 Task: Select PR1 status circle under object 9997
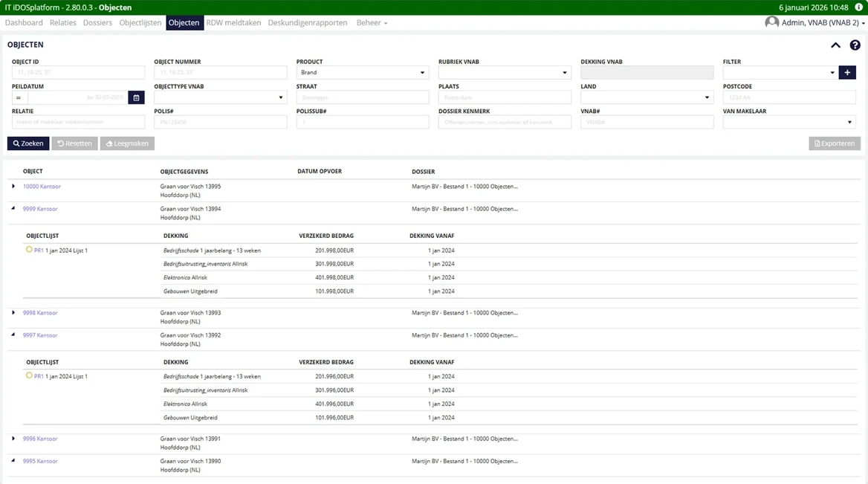coord(30,375)
